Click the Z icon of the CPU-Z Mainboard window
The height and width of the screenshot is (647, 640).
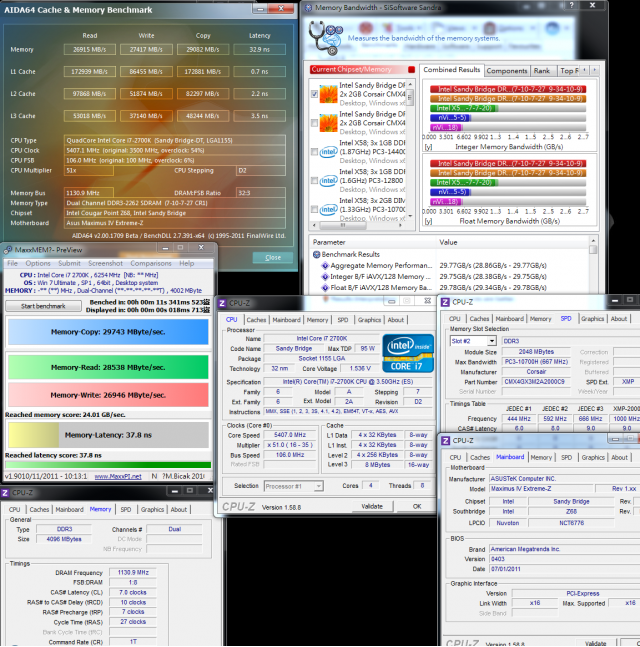pyautogui.click(x=446, y=441)
